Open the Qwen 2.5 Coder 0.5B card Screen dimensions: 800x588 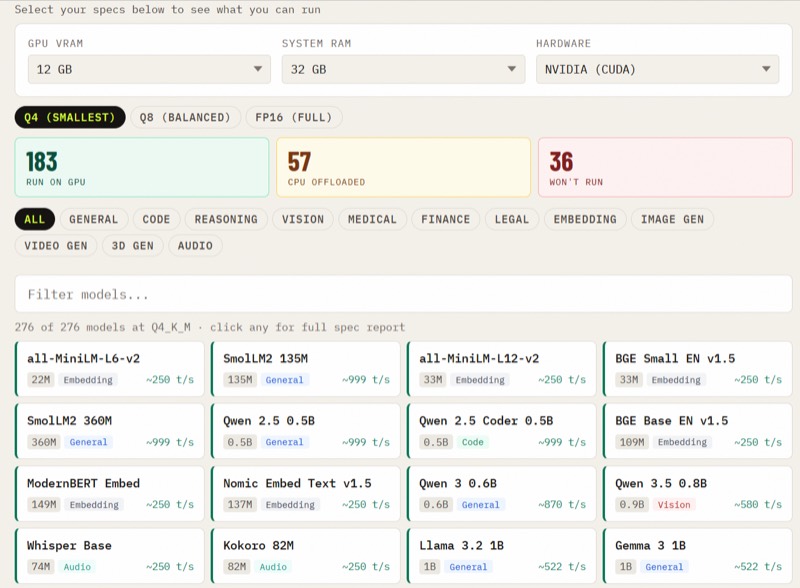click(502, 431)
